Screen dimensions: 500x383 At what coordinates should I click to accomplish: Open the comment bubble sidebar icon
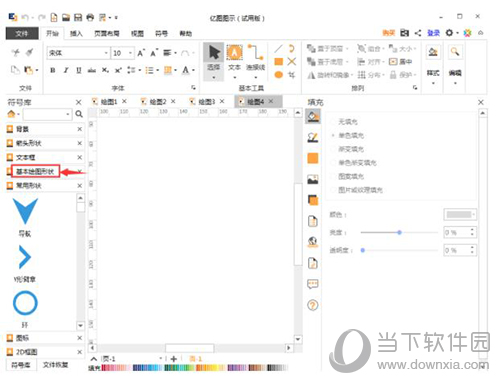pyautogui.click(x=313, y=284)
